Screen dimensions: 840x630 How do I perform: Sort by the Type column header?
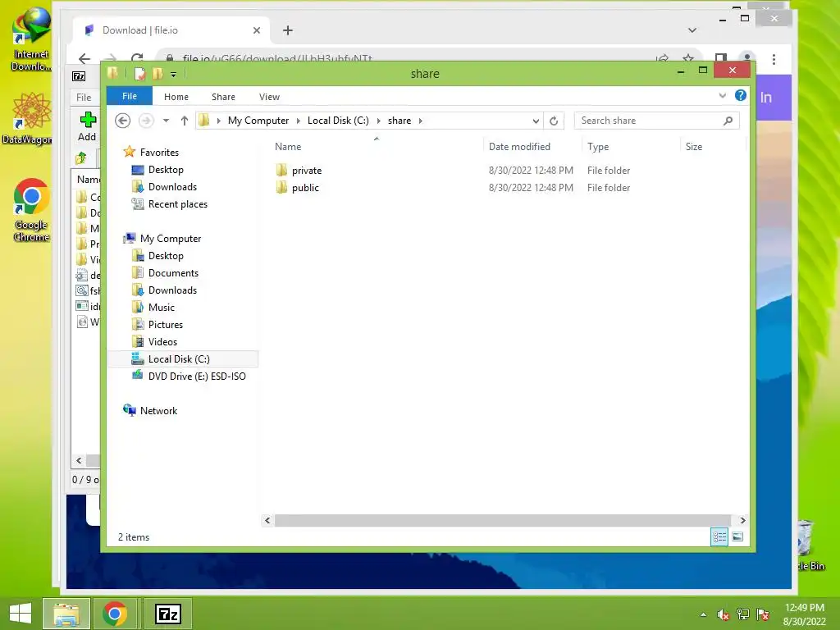598,146
